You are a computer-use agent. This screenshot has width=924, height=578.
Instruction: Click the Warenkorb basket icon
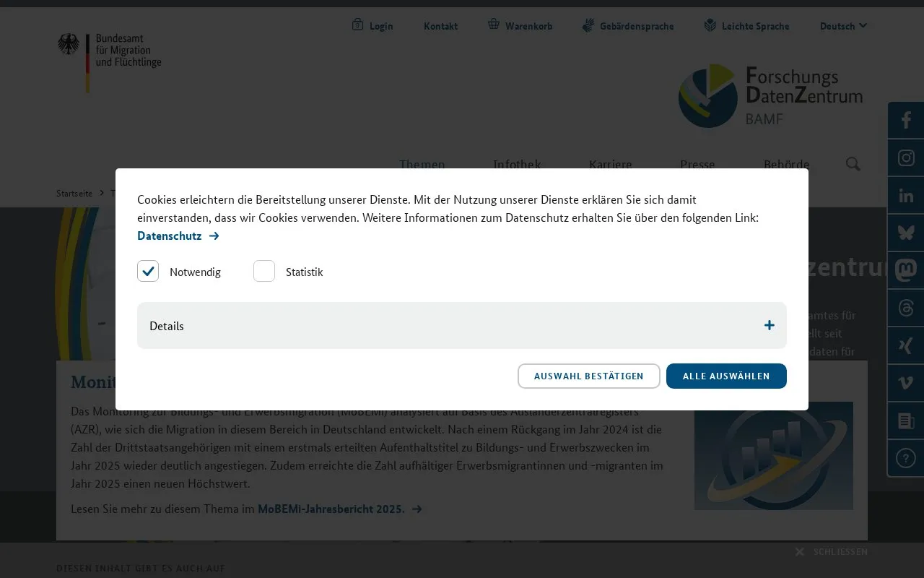494,25
